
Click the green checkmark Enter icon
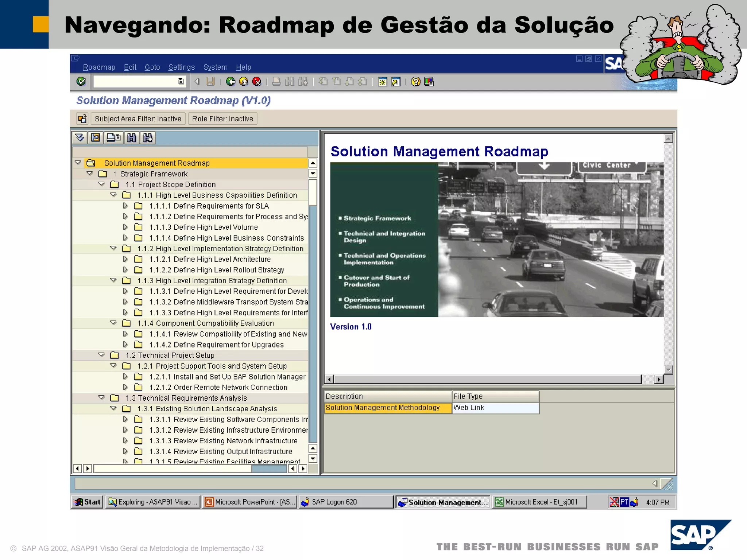[81, 81]
